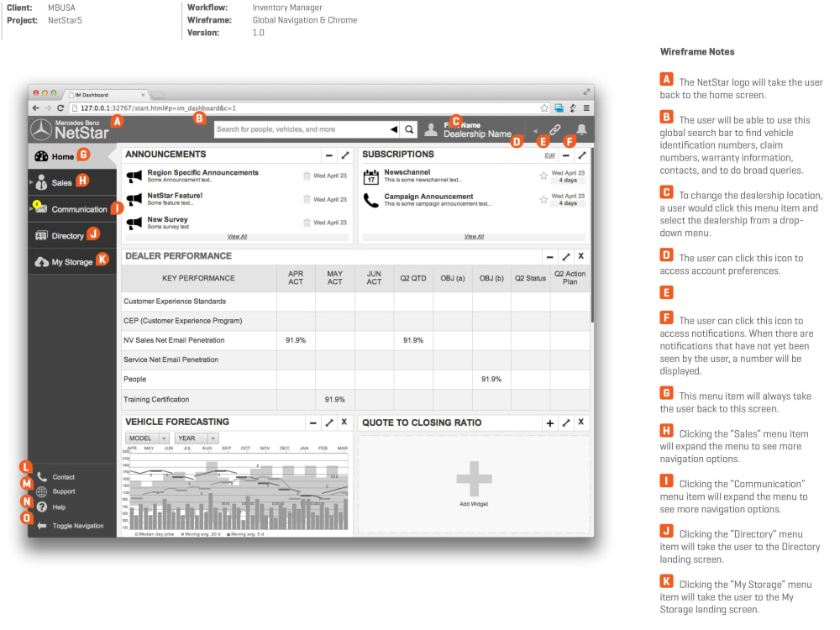Open the New Survey announcement

168,219
